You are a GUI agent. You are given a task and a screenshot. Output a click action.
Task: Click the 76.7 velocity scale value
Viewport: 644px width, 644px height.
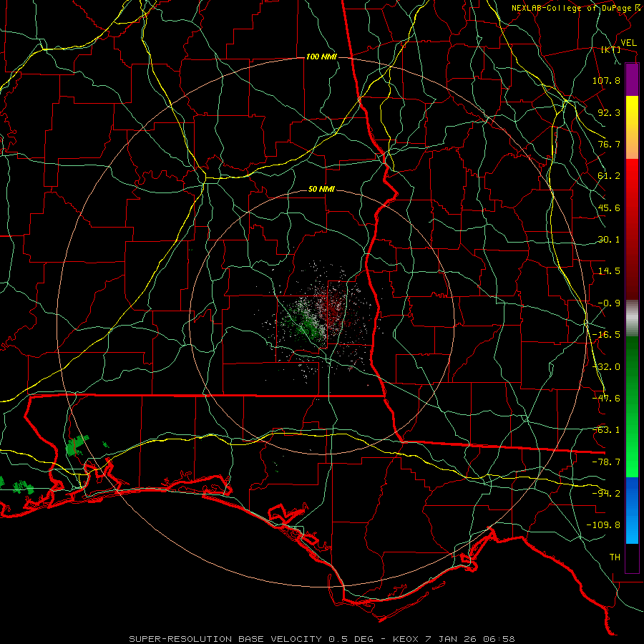pyautogui.click(x=609, y=144)
